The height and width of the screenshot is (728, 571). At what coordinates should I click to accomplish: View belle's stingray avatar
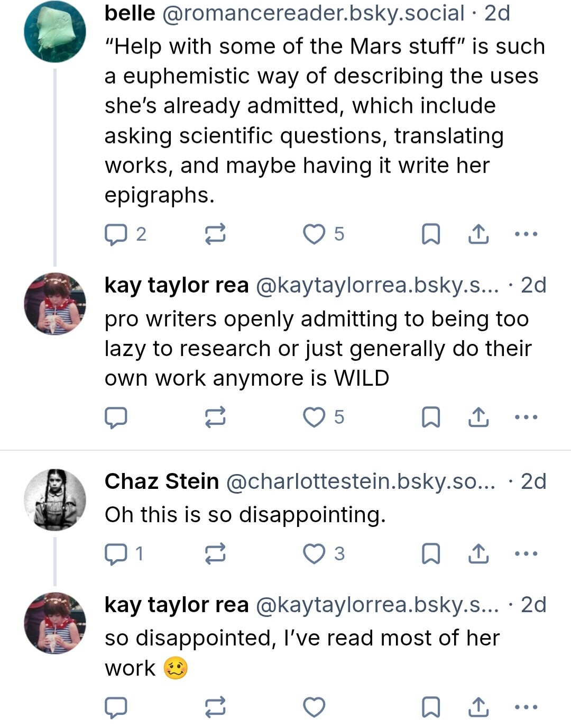[55, 32]
